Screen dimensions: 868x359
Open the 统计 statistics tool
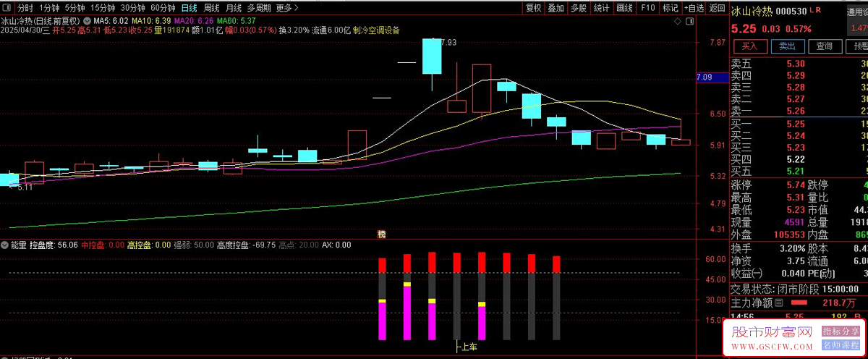(601, 8)
